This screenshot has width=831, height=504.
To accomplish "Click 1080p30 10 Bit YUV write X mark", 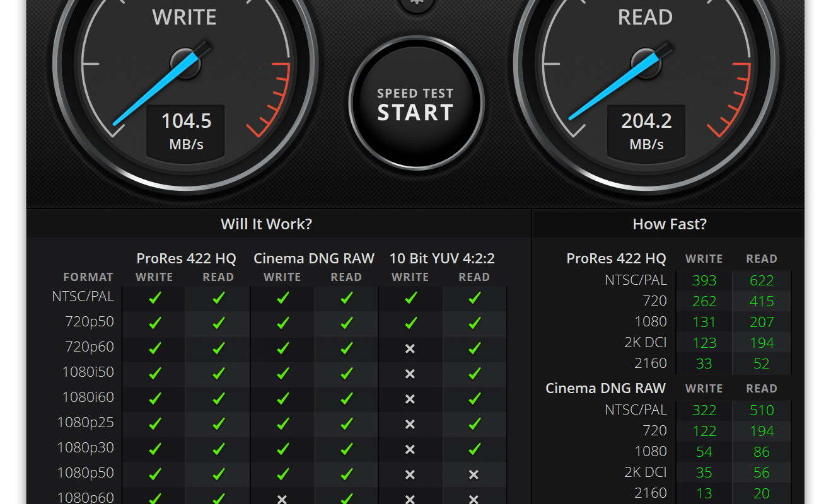I will (x=410, y=449).
